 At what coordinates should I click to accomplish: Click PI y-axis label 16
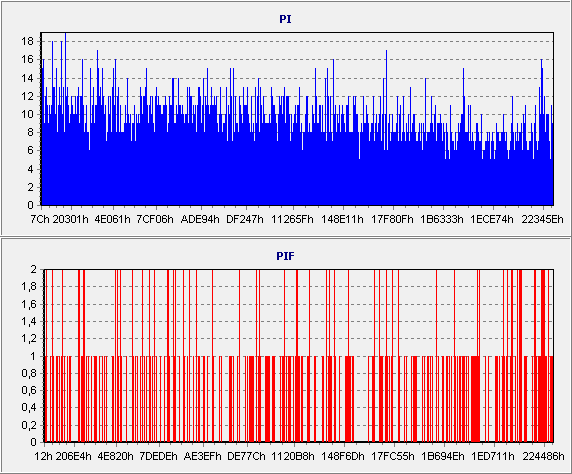coord(27,59)
